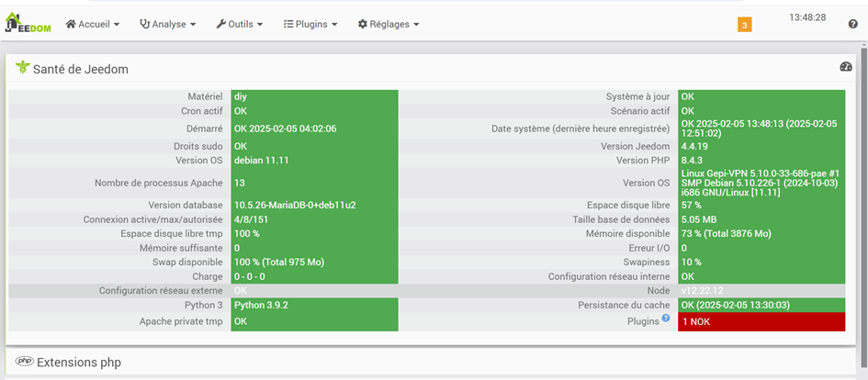Expand the Plugins dropdown caret
Viewport: 868px width, 380px height.
point(334,25)
